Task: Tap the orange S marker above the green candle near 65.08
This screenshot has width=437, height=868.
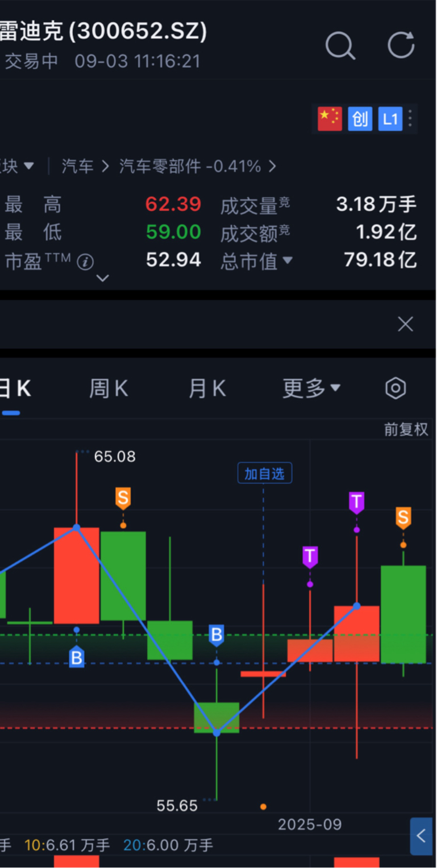Action: (123, 498)
